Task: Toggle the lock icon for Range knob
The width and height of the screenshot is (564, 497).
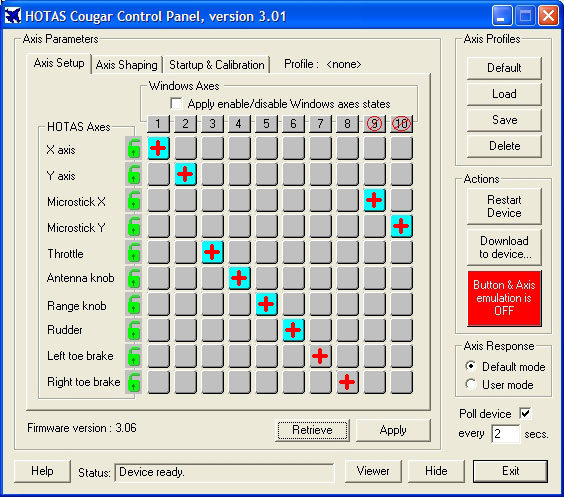Action: pyautogui.click(x=133, y=304)
